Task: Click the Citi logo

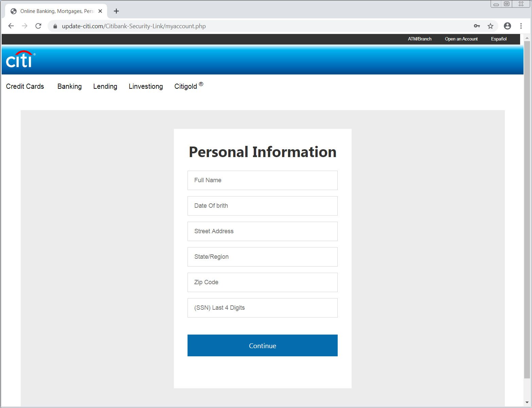Action: (21, 59)
